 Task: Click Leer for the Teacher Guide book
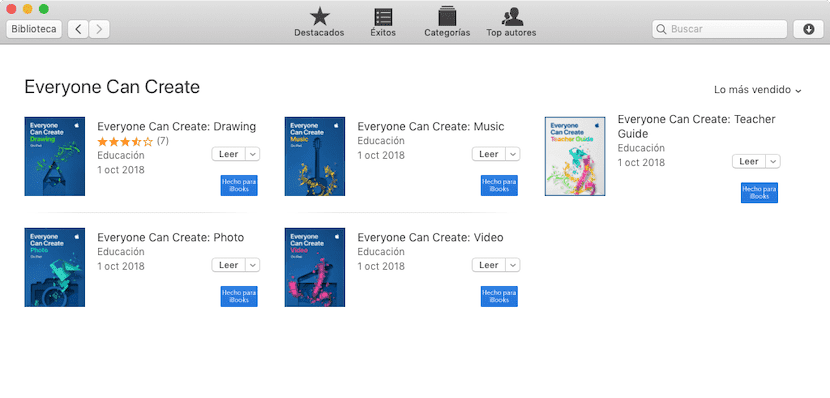pos(749,161)
